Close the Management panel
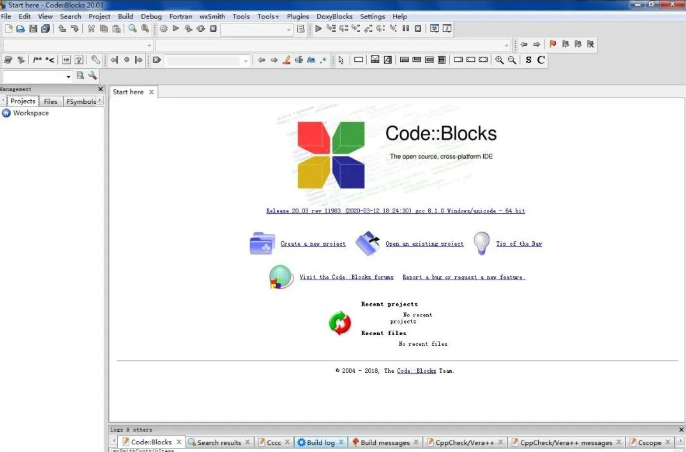This screenshot has height=452, width=686. [101, 89]
